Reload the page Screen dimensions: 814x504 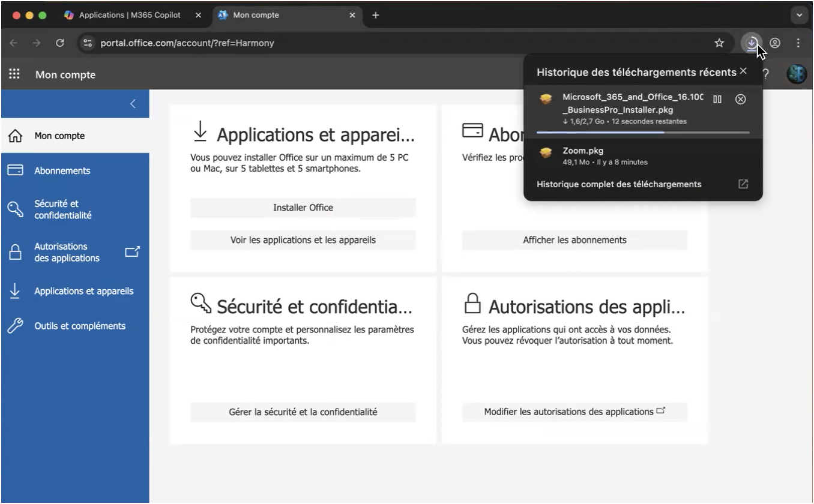point(60,43)
